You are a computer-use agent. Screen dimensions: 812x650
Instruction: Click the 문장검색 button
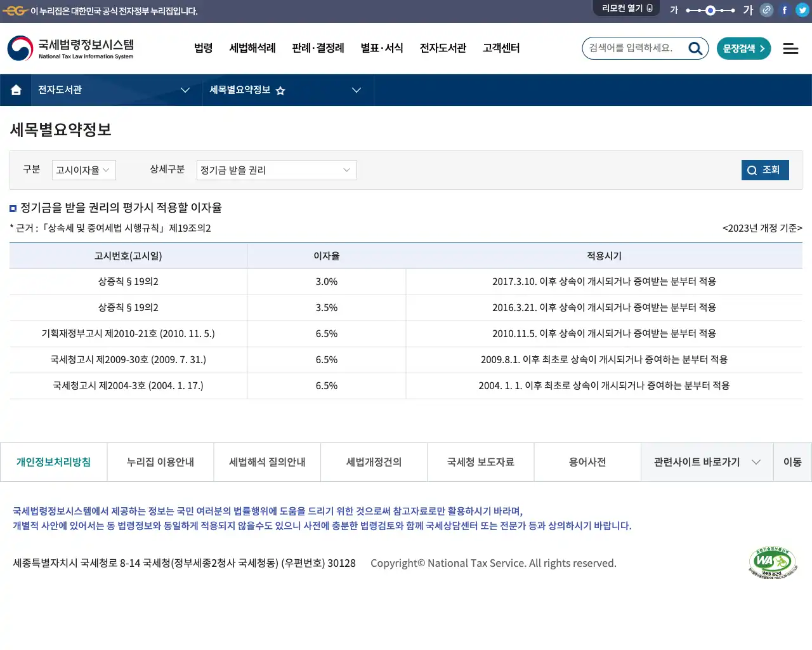click(743, 48)
